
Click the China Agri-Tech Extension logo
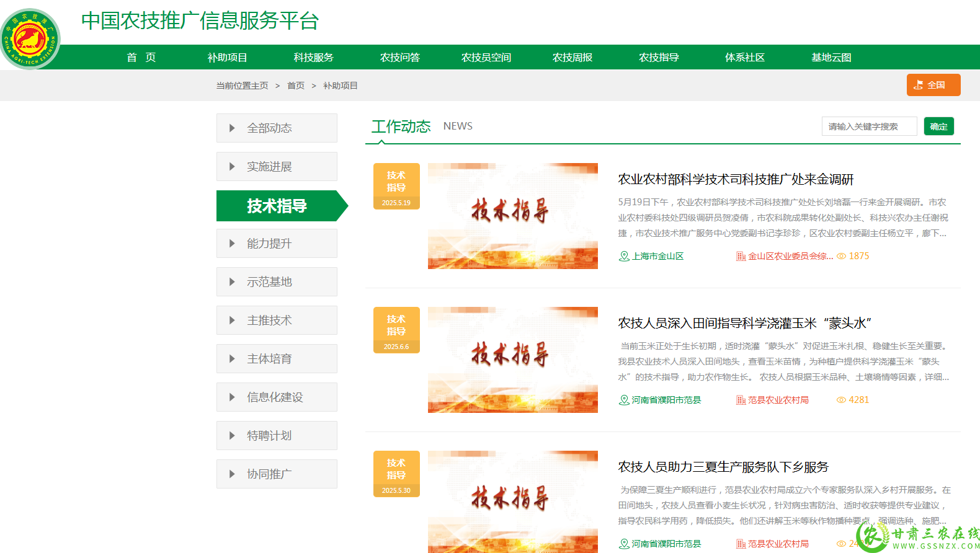click(x=30, y=39)
